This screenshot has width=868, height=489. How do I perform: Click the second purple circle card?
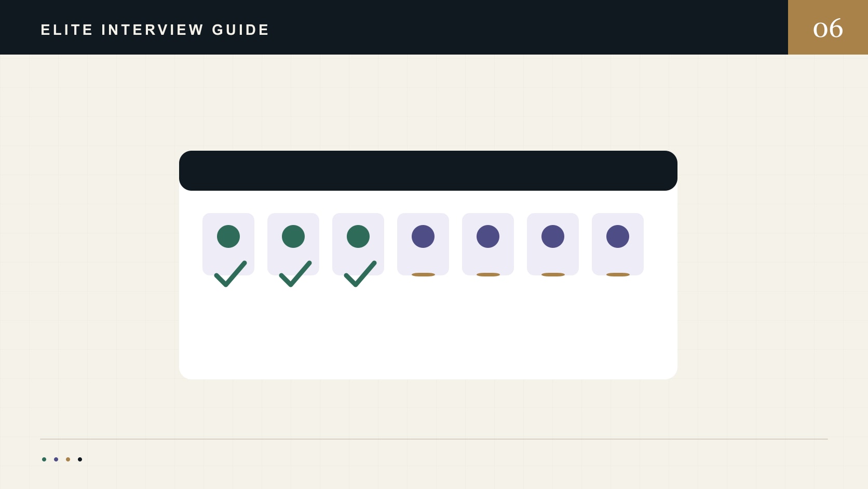[488, 244]
